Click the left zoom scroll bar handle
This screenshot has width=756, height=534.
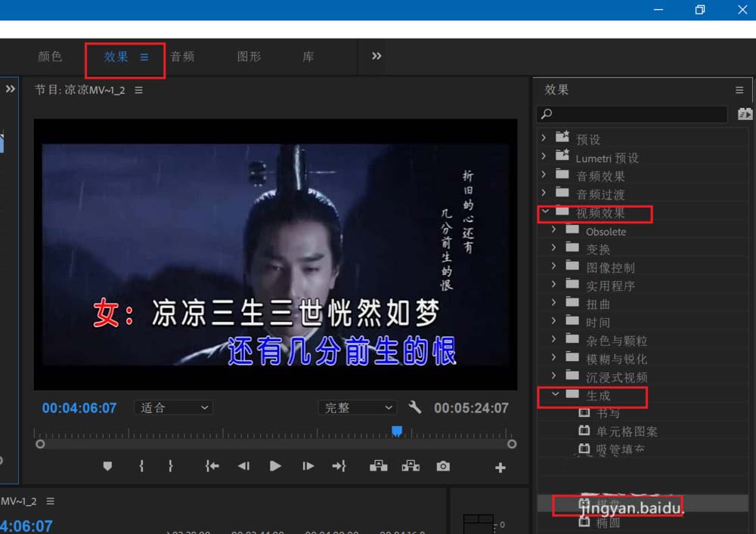[x=41, y=444]
